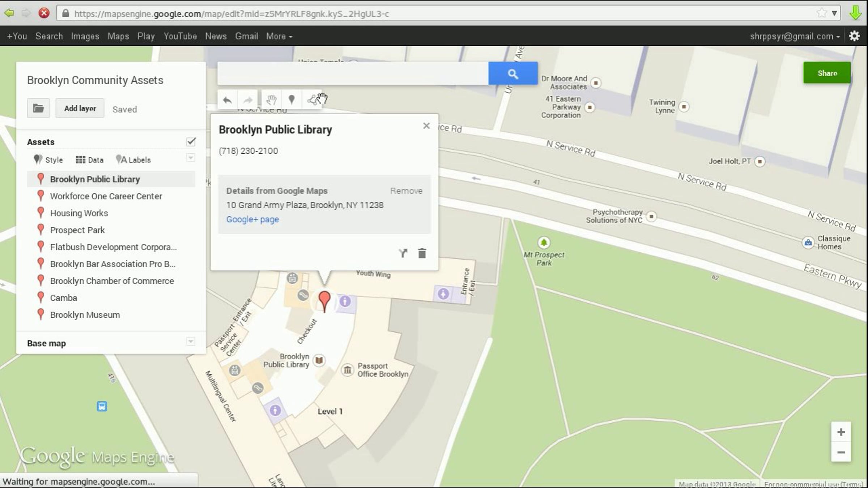Open the Data tab in Assets layer

click(90, 160)
